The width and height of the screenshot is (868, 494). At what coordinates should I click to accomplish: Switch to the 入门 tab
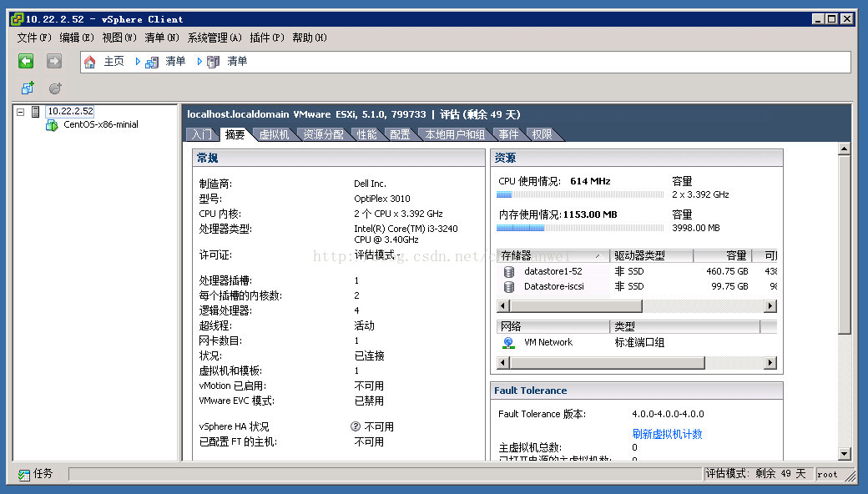point(202,134)
